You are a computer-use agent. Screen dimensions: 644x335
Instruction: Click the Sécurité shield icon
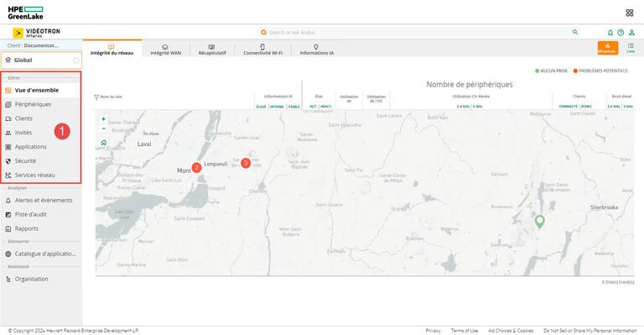pos(8,161)
